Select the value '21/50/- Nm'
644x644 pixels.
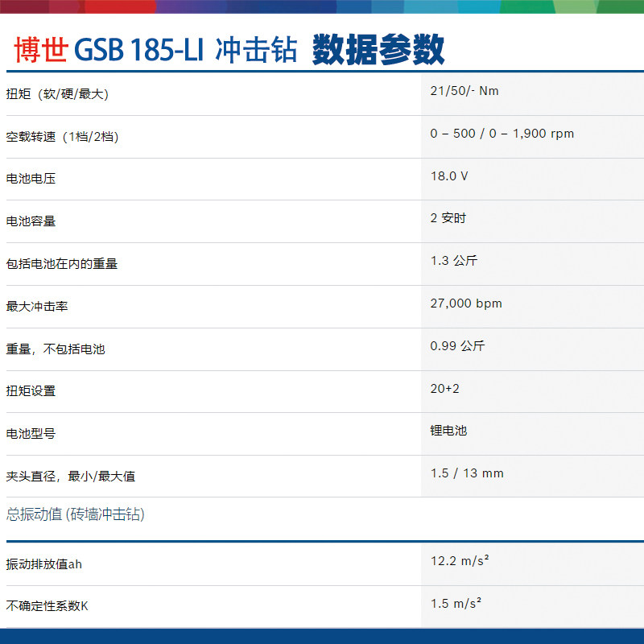point(464,91)
